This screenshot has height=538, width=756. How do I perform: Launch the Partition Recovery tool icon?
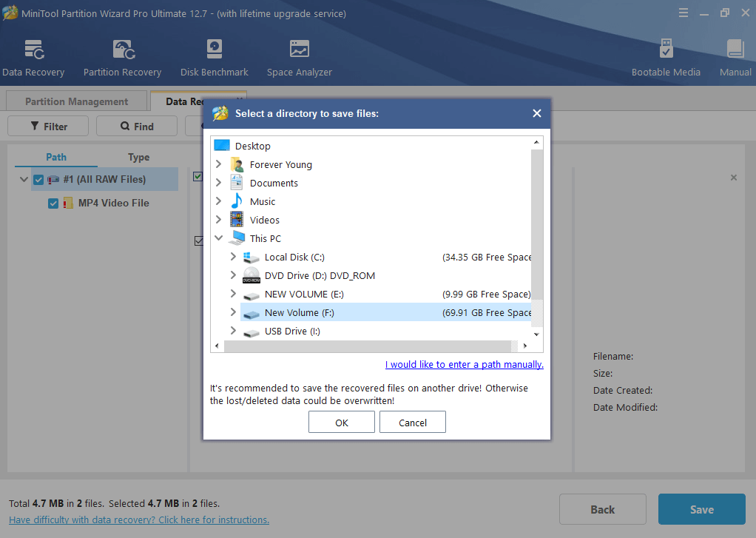tap(124, 50)
